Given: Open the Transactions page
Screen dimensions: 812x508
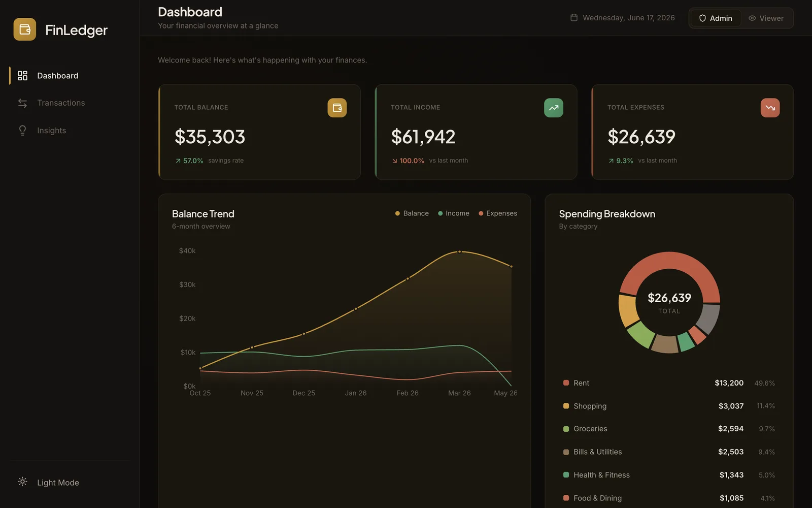Looking at the screenshot, I should pos(70,103).
